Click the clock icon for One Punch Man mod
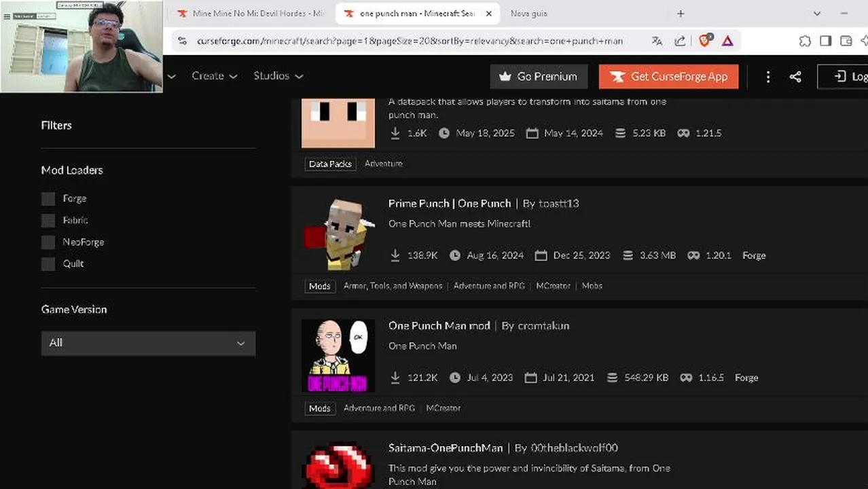Image resolution: width=868 pixels, height=489 pixels. 454,378
